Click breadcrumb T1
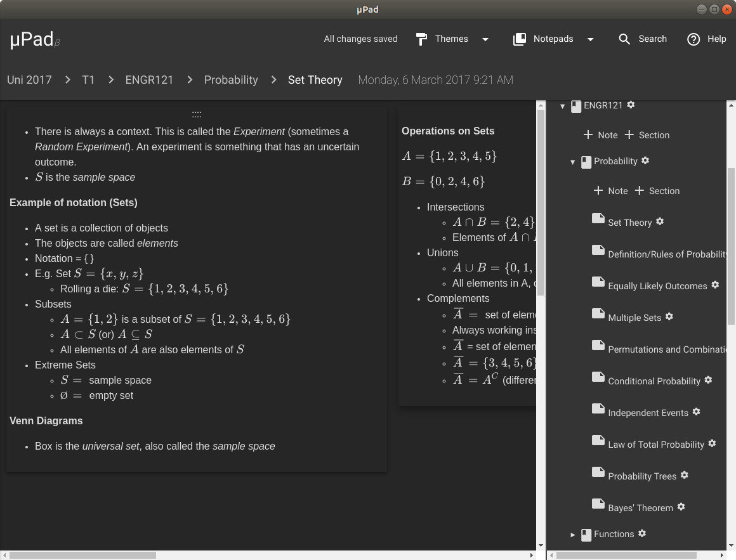The width and height of the screenshot is (736, 560). 88,80
